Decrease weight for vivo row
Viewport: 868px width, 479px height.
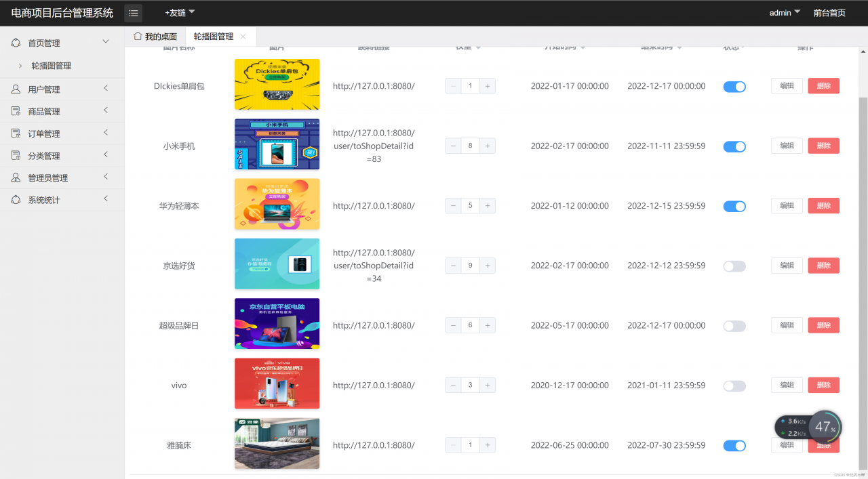tap(453, 385)
